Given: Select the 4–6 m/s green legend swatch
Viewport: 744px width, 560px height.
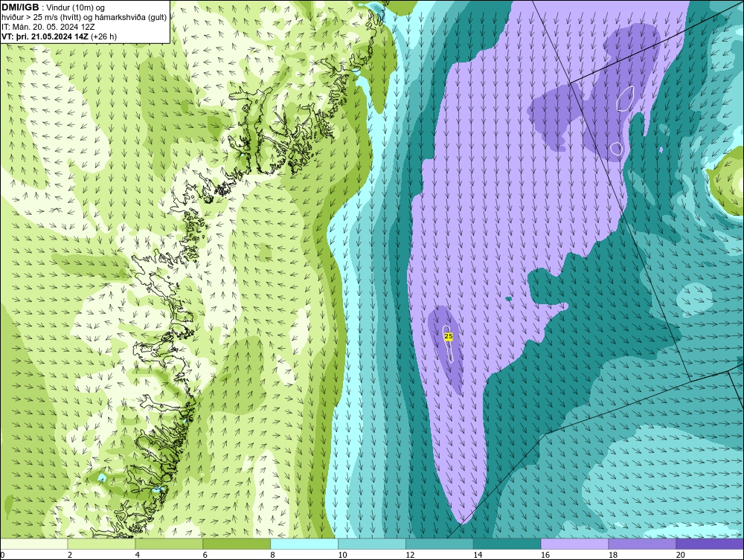Looking at the screenshot, I should click(170, 544).
